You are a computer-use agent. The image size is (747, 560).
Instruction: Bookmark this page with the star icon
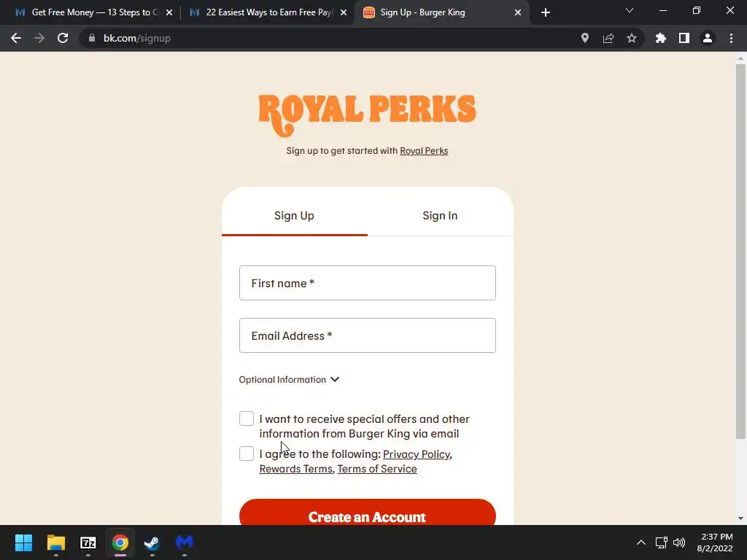click(631, 38)
